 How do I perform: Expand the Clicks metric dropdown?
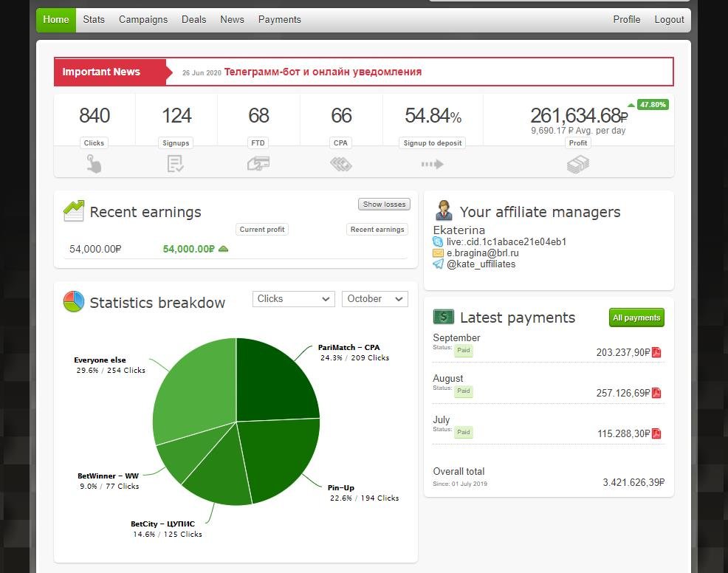[x=294, y=299]
